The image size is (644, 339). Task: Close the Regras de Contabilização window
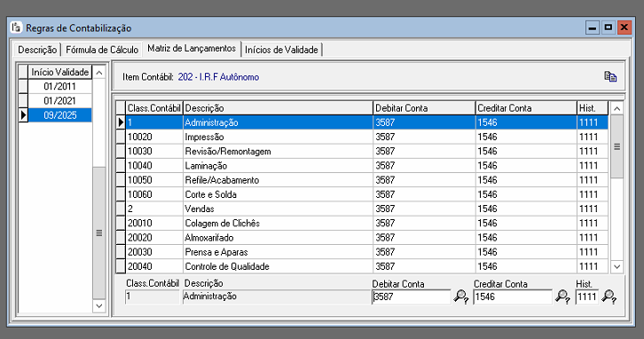624,28
